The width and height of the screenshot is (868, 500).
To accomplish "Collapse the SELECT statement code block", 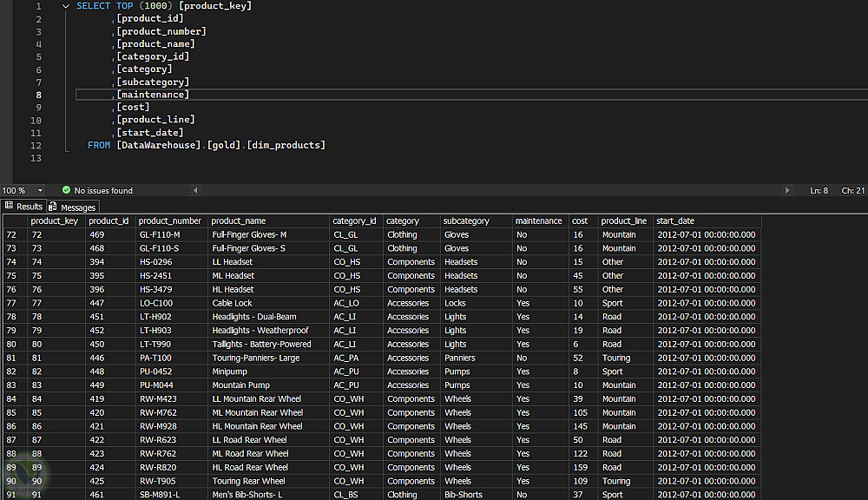I will click(66, 6).
